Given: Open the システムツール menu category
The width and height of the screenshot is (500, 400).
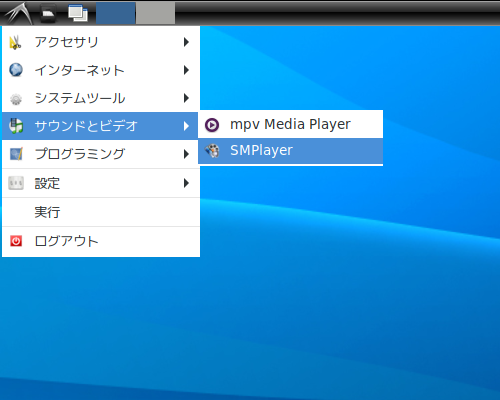Looking at the screenshot, I should tap(101, 98).
